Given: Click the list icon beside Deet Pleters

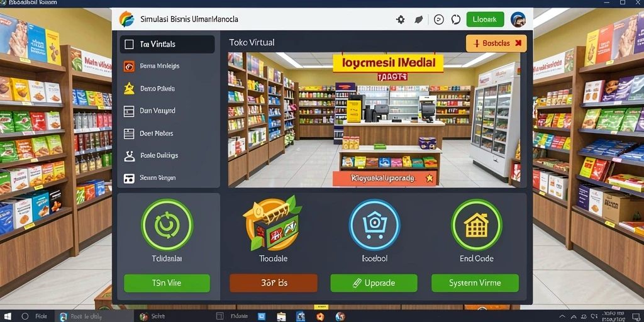Looking at the screenshot, I should pyautogui.click(x=129, y=133).
